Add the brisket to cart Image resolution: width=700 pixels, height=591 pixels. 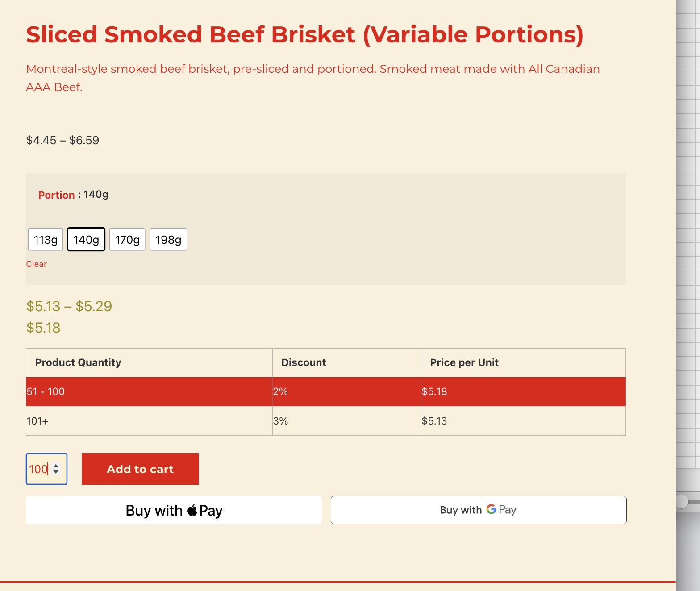click(140, 469)
